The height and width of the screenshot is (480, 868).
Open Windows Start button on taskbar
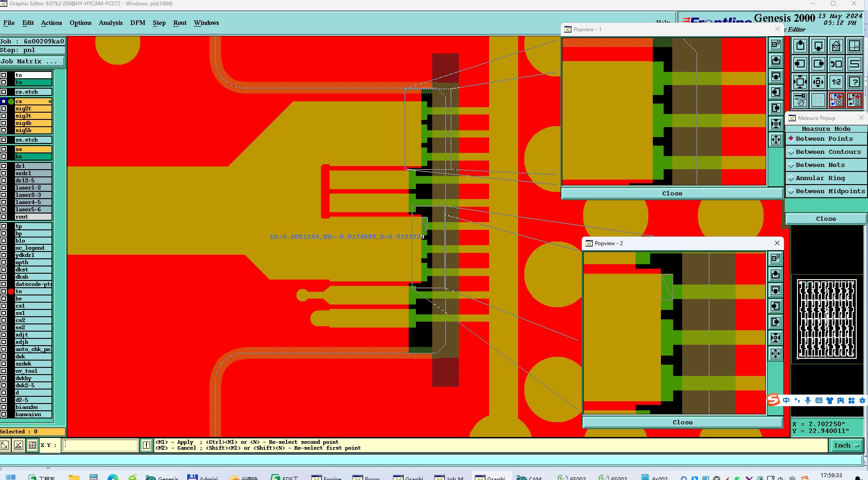[x=10, y=478]
